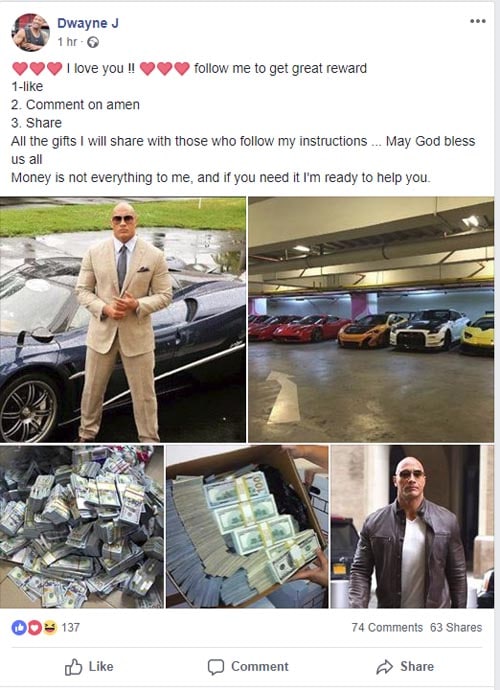Screen dimensions: 500x690
Task: Open the three-dot post options menu
Action: pos(478,21)
